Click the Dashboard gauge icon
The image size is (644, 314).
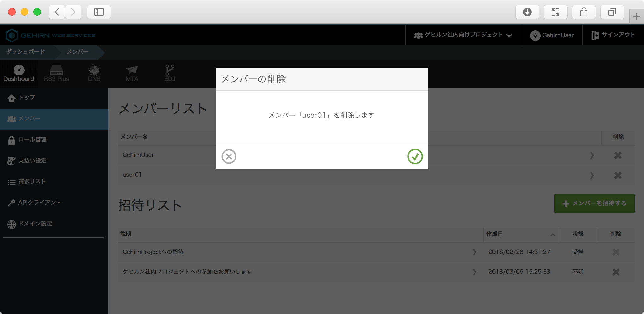(x=19, y=70)
